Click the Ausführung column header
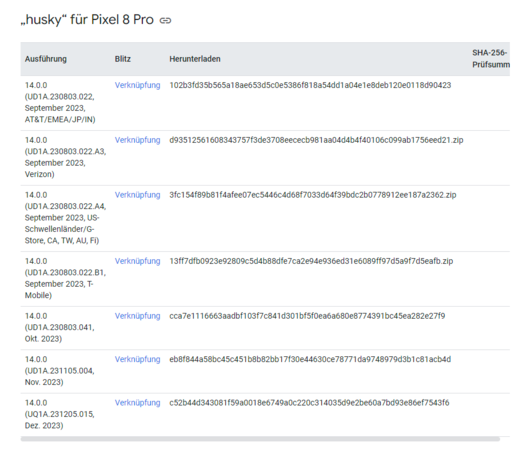Image resolution: width=519 pixels, height=450 pixels. click(x=46, y=59)
